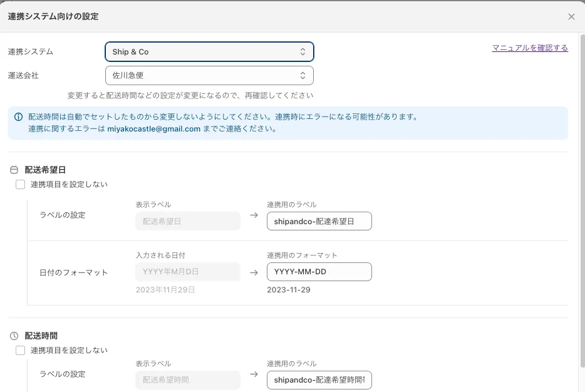Viewport: 585px width, 392px height.
Task: Click the arrow icon in 日付のフォーマット row
Action: pyautogui.click(x=254, y=272)
